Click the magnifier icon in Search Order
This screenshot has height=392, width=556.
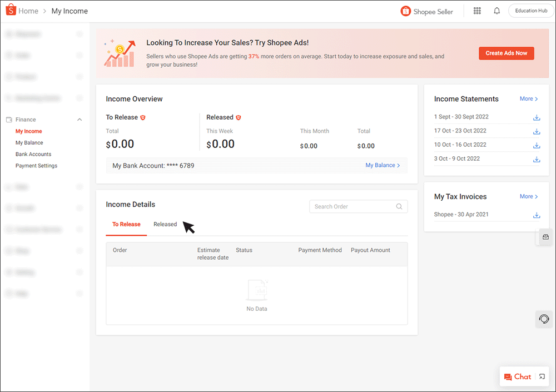click(x=399, y=206)
